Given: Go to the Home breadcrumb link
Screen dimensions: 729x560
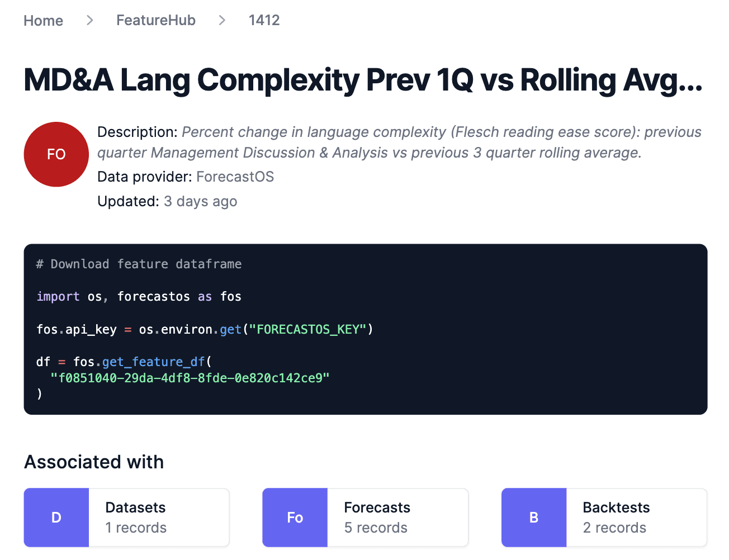Looking at the screenshot, I should (43, 21).
